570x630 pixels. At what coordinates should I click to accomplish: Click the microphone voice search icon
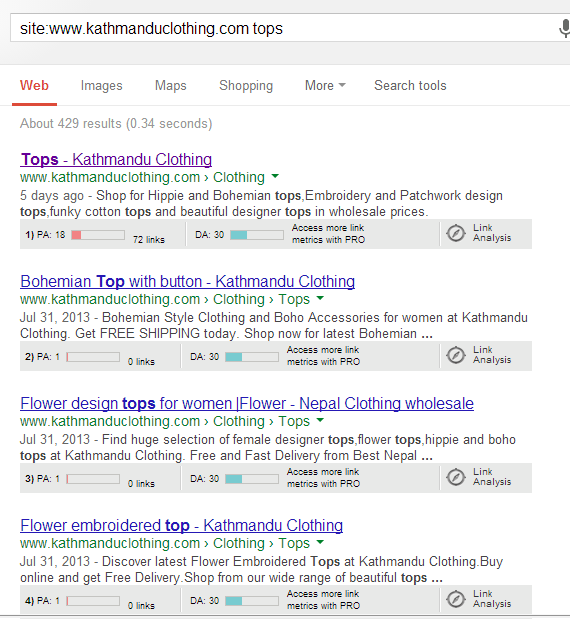[x=564, y=29]
